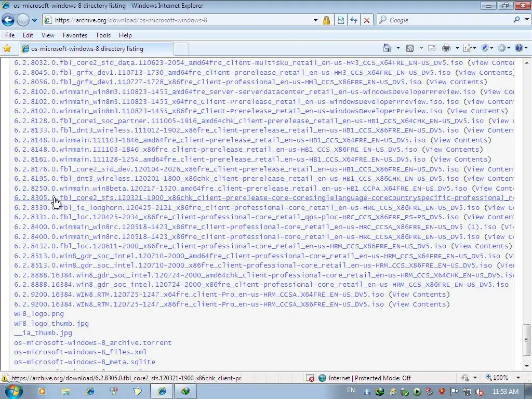Open the os-microsoft-windows-8_meta.sqlite link

[x=85, y=362]
